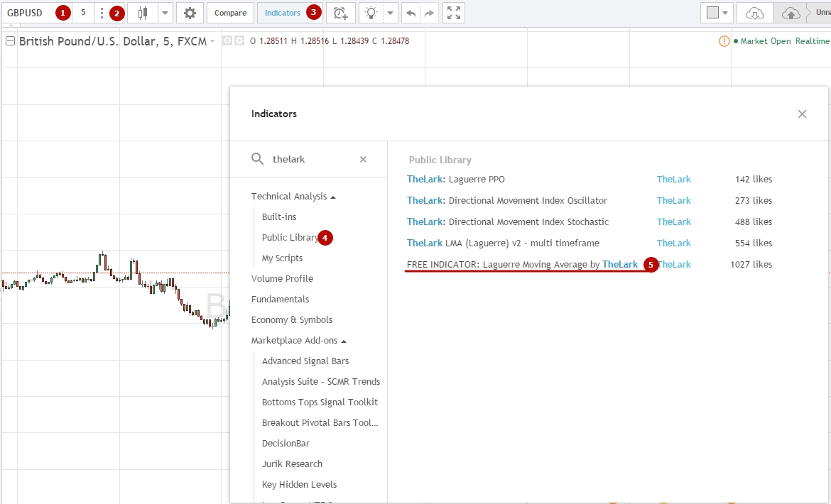Viewport: 831px width, 504px height.
Task: Open TheLark author link on Stochastic row
Action: [x=673, y=221]
